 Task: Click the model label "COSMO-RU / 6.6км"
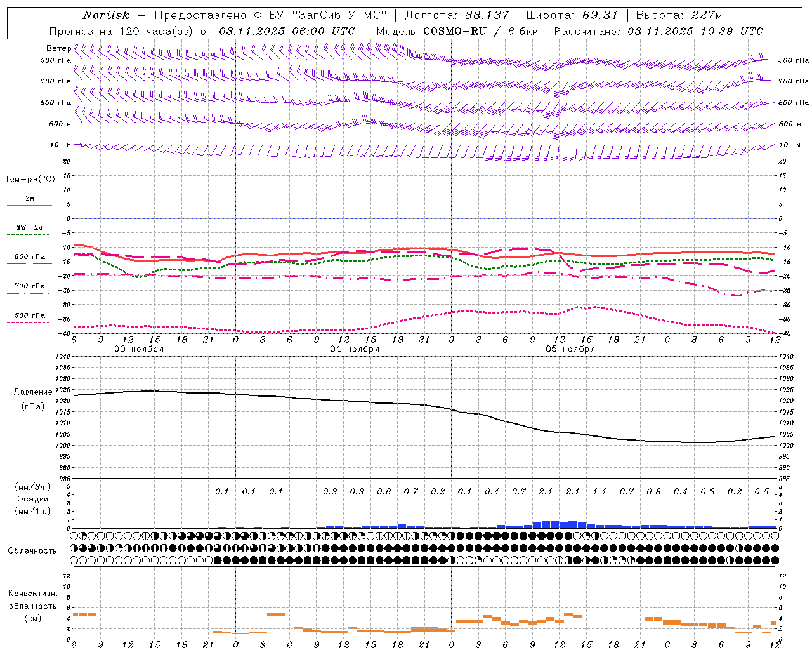point(480,31)
